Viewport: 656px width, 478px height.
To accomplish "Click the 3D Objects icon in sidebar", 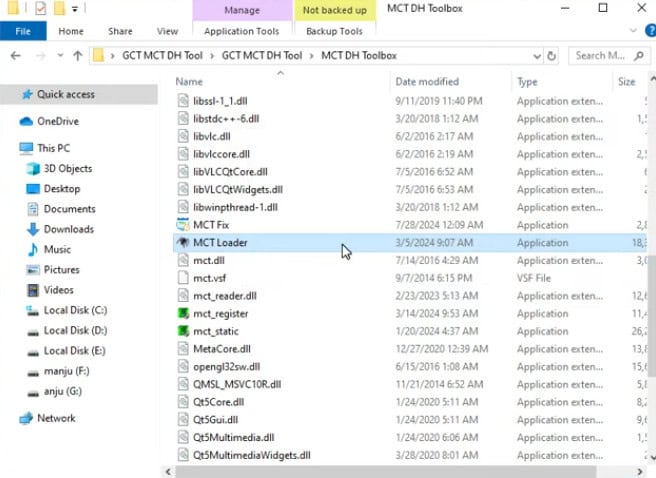I will [x=33, y=169].
